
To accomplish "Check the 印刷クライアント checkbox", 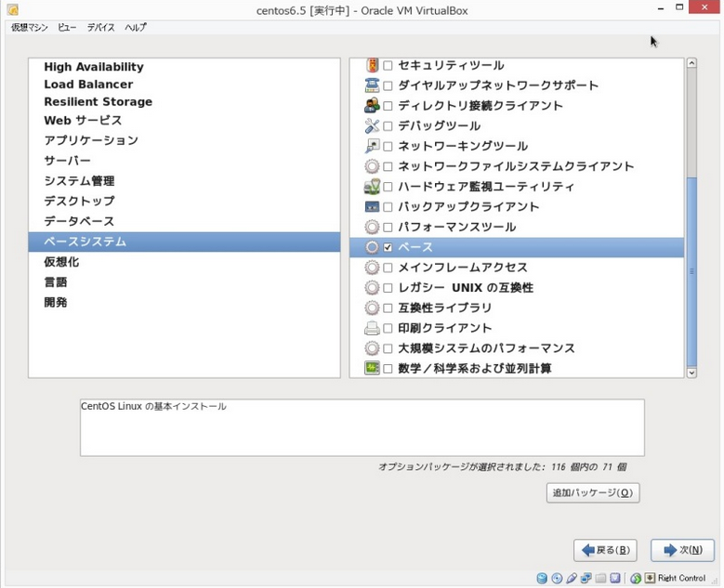I will pos(388,328).
